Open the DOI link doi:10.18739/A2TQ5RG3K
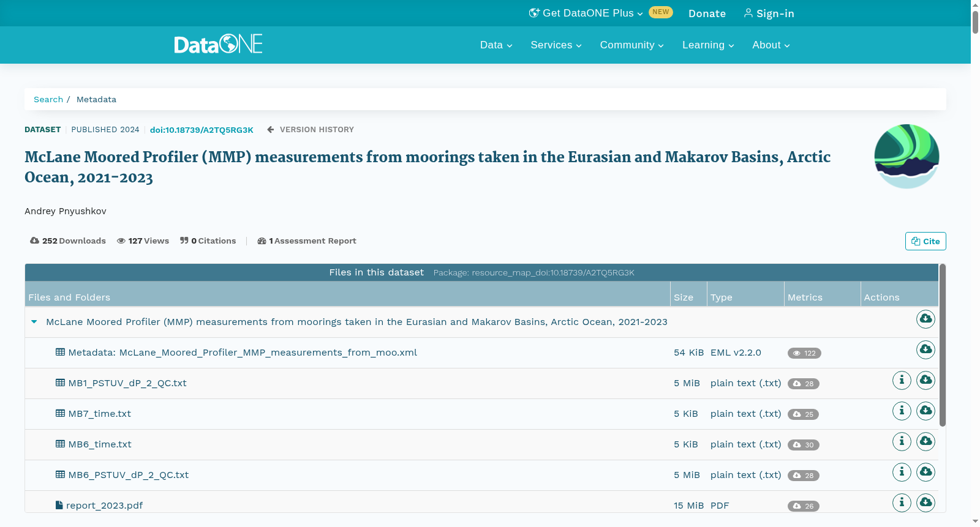 click(202, 130)
